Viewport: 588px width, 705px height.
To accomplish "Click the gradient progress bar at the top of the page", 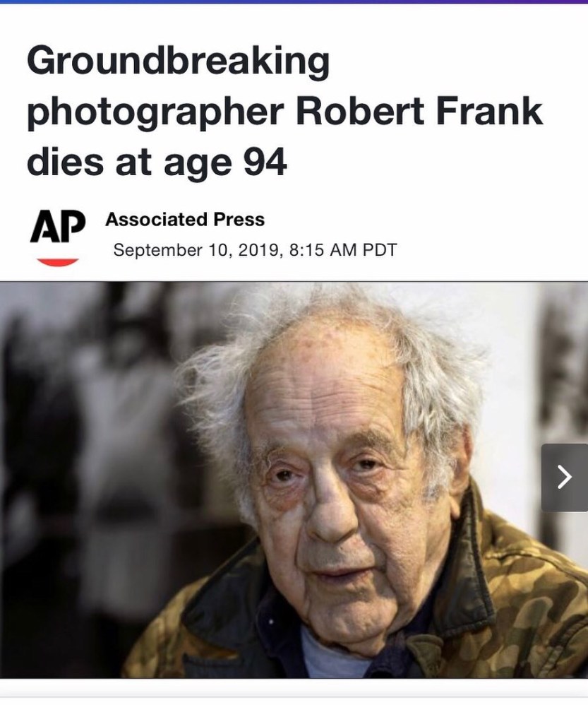I will click(x=294, y=2).
